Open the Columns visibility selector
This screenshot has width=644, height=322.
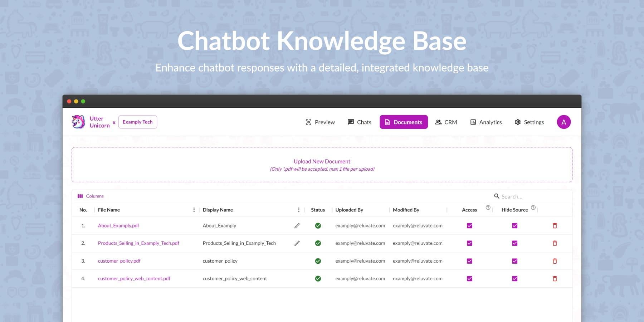click(x=91, y=196)
